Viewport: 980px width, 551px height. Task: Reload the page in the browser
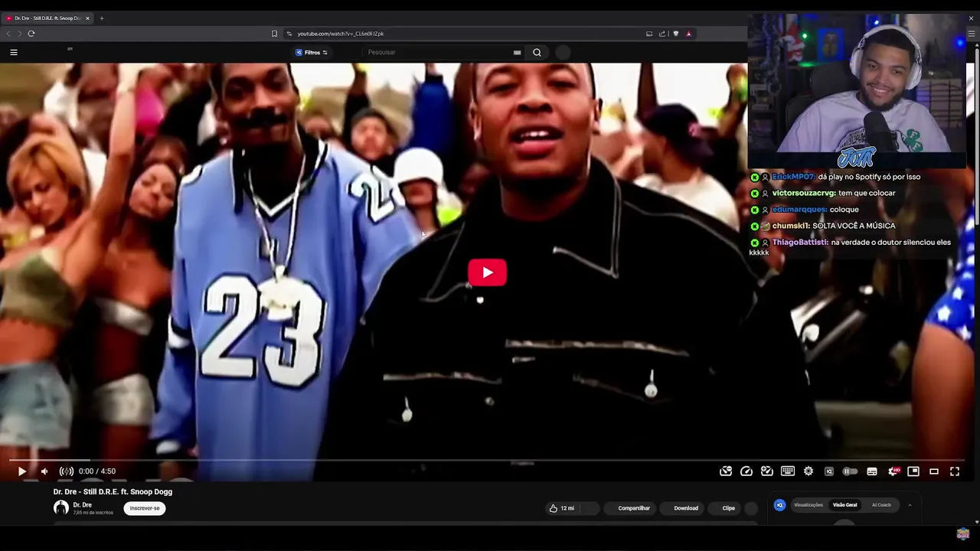(31, 34)
